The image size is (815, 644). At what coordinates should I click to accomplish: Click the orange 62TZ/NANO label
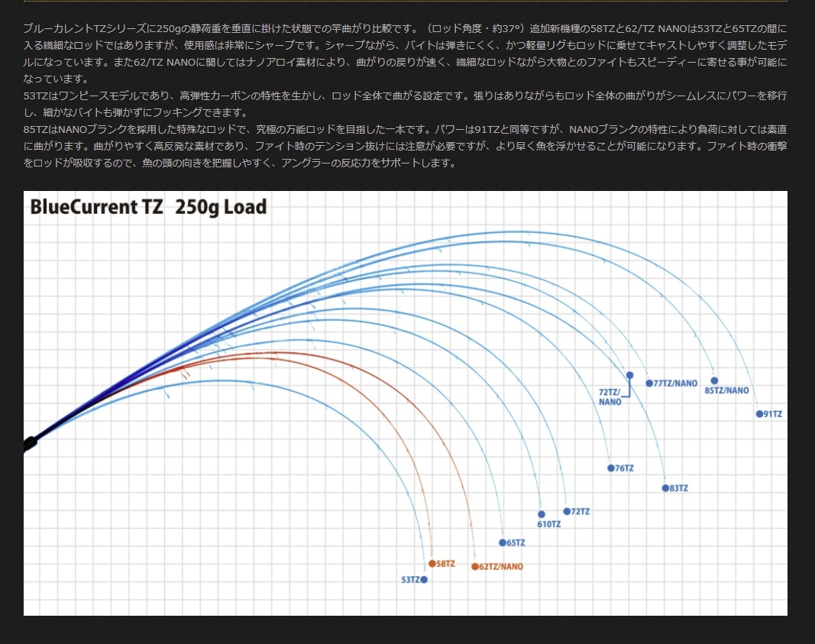click(x=501, y=567)
